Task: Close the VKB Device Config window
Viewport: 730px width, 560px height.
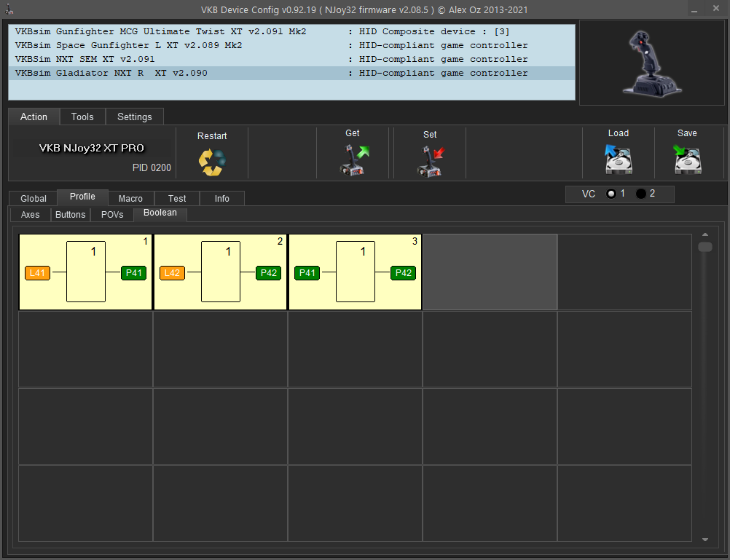Action: [x=716, y=9]
